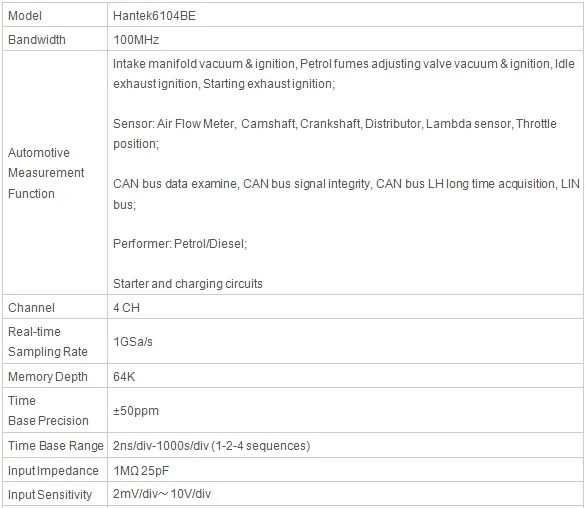Select the 1GSa/s sampling rate value
The width and height of the screenshot is (586, 508).
pos(133,342)
